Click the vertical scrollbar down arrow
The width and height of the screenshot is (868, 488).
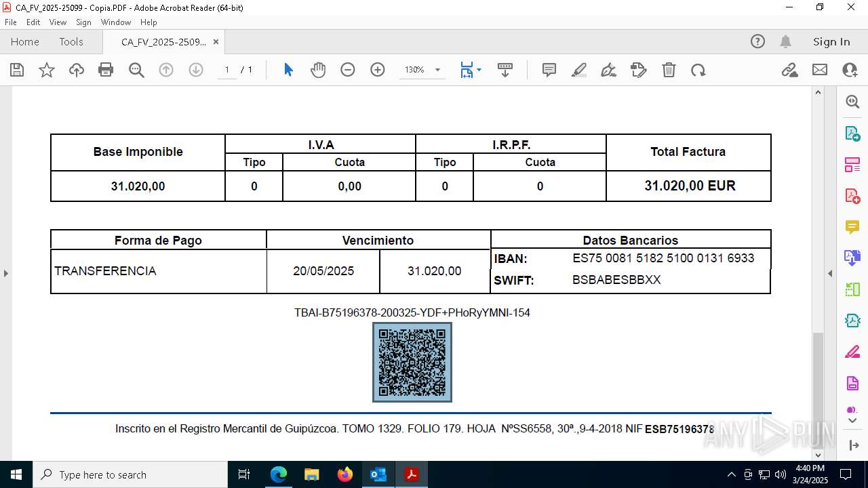coord(818,455)
